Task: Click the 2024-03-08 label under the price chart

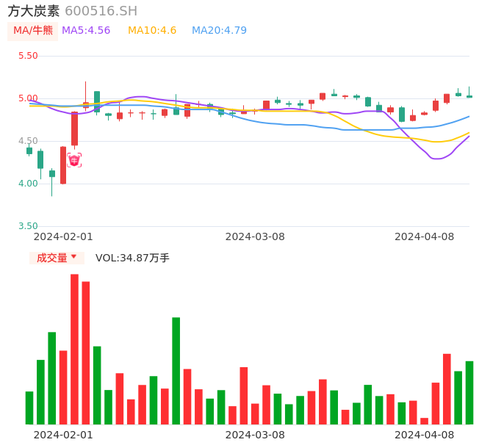Action: (x=254, y=236)
